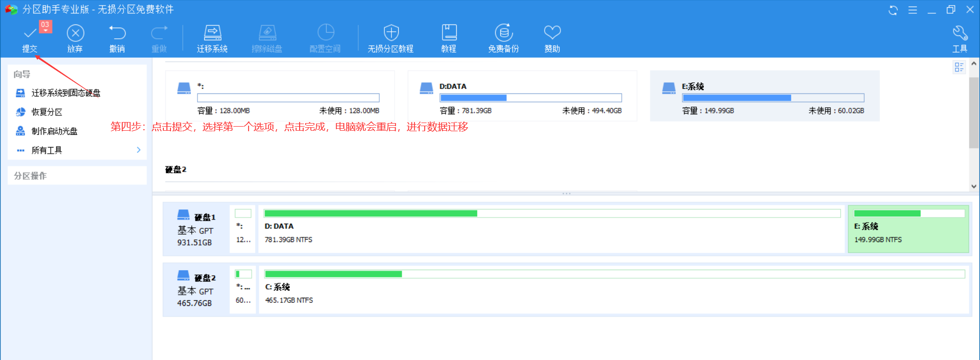This screenshot has height=360, width=980.
Task: Click the 撤销 (Undo) icon
Action: (x=117, y=33)
